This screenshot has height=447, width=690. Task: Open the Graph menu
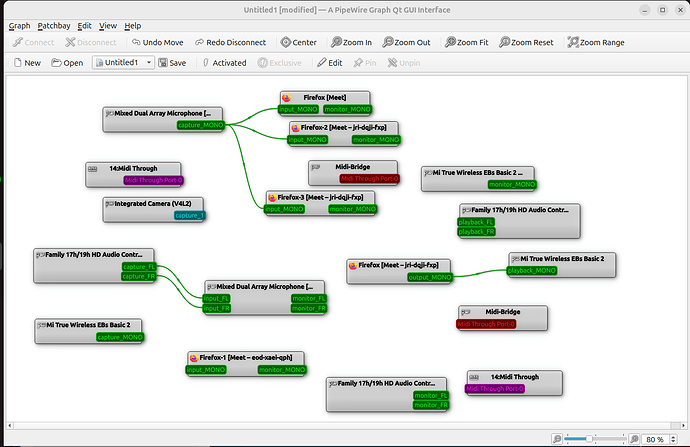[19, 26]
